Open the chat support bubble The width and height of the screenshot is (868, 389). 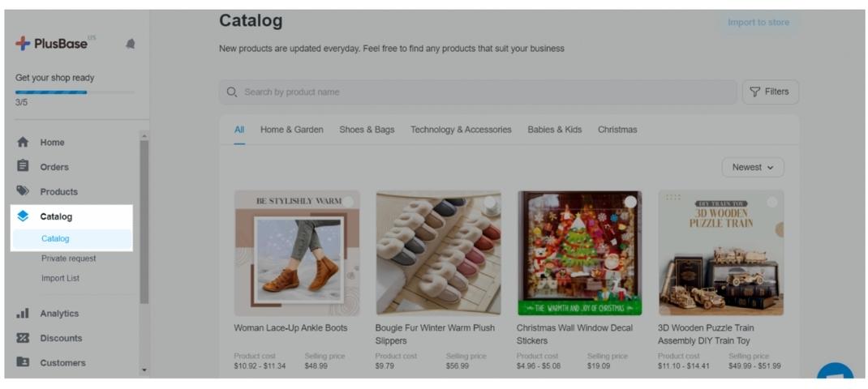click(x=836, y=375)
